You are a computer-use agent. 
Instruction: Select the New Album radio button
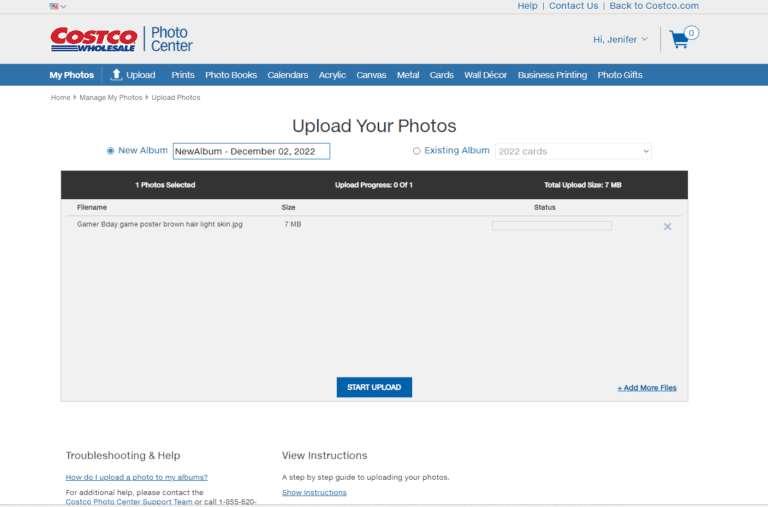pyautogui.click(x=111, y=151)
